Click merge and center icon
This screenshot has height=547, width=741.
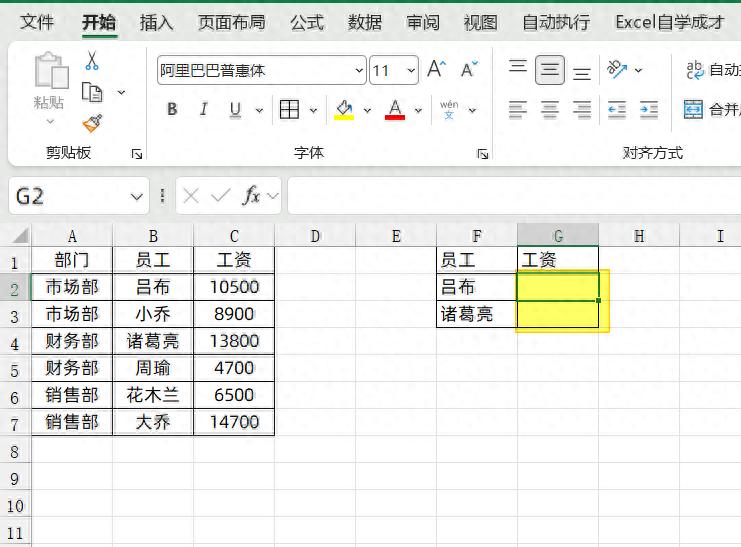coord(693,110)
